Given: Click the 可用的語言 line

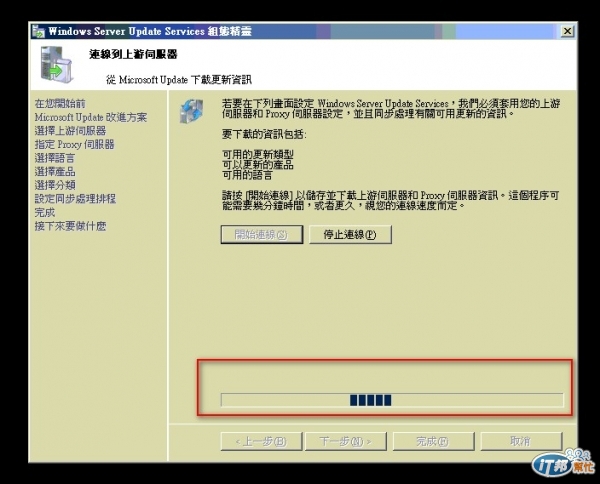Looking at the screenshot, I should pyautogui.click(x=247, y=175).
